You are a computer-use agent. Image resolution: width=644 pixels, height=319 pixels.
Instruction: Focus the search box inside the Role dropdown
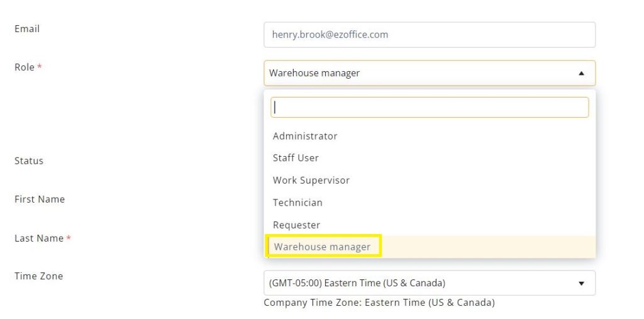tap(430, 108)
